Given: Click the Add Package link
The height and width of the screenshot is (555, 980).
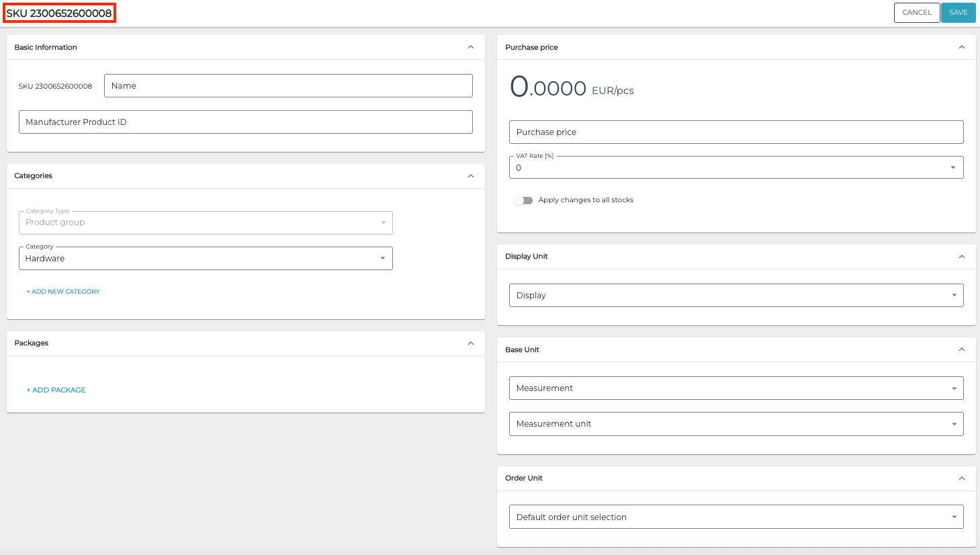Looking at the screenshot, I should tap(56, 390).
